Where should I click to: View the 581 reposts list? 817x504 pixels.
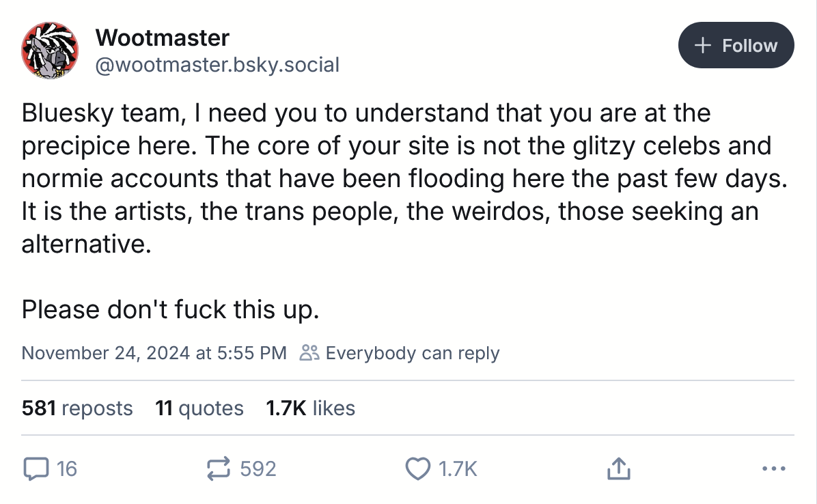click(x=77, y=408)
